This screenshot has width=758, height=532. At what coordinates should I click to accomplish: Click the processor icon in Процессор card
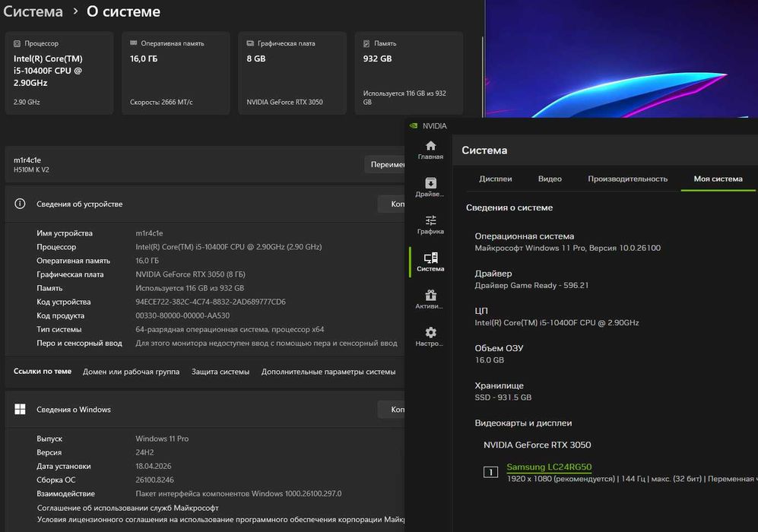point(17,43)
